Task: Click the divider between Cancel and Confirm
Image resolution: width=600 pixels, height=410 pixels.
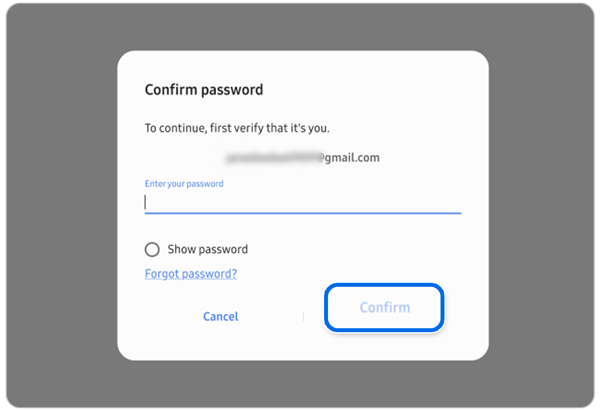Action: click(x=303, y=316)
